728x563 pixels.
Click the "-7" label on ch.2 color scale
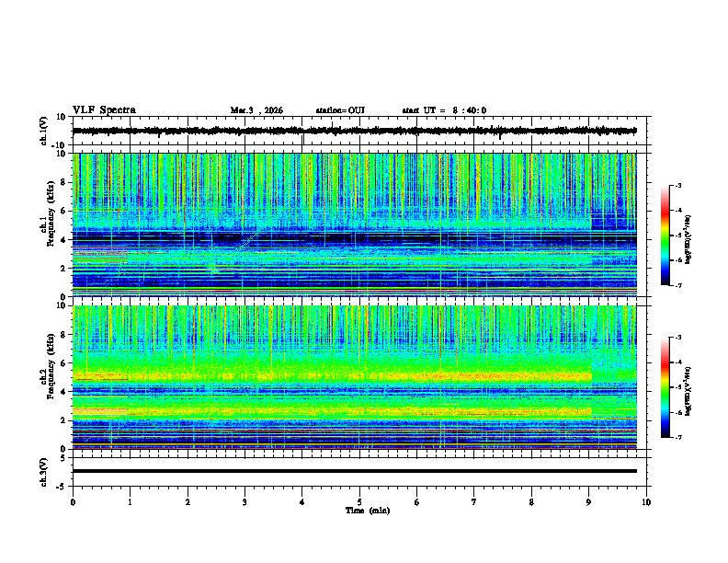coord(677,437)
